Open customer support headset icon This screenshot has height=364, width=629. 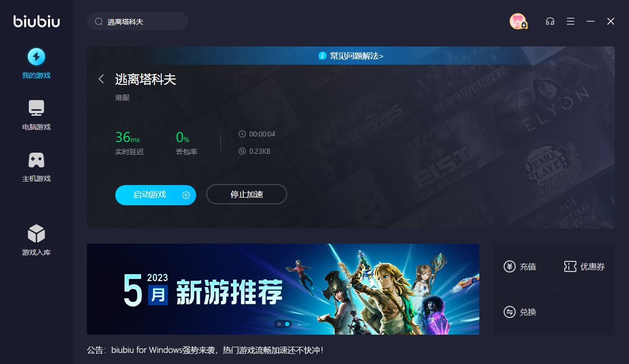(x=550, y=21)
